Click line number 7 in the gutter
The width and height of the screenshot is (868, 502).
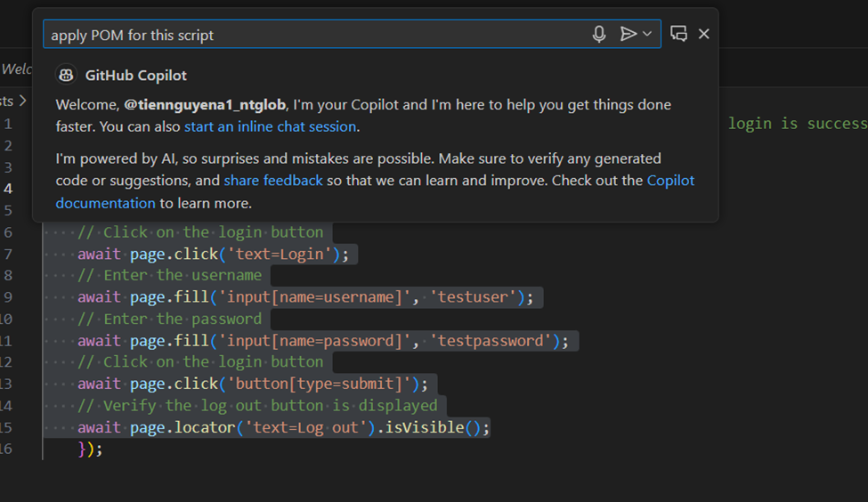(8, 254)
